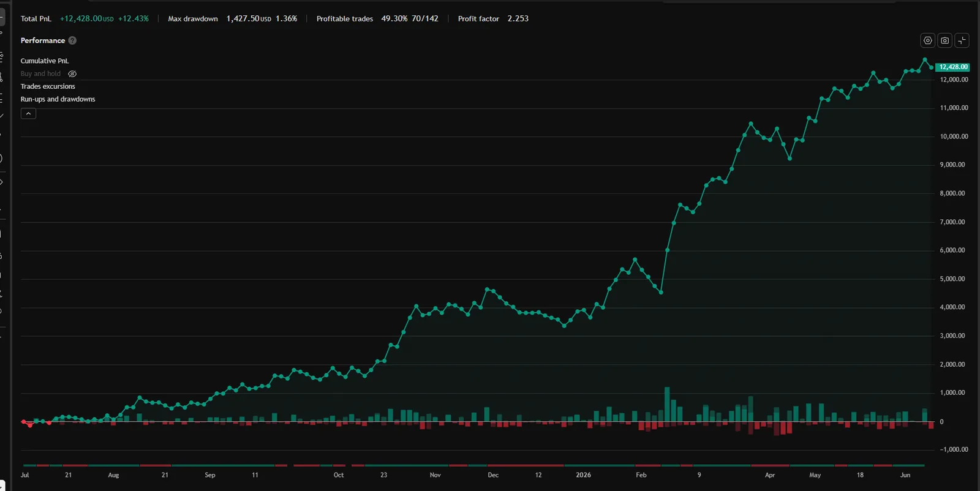This screenshot has width=980, height=491.
Task: Click the 2026 year label on time axis
Action: 584,475
